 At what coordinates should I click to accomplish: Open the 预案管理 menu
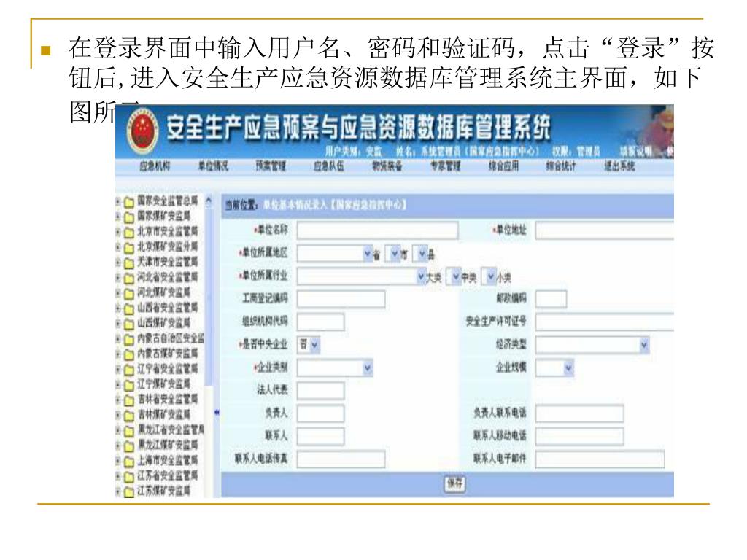(271, 166)
